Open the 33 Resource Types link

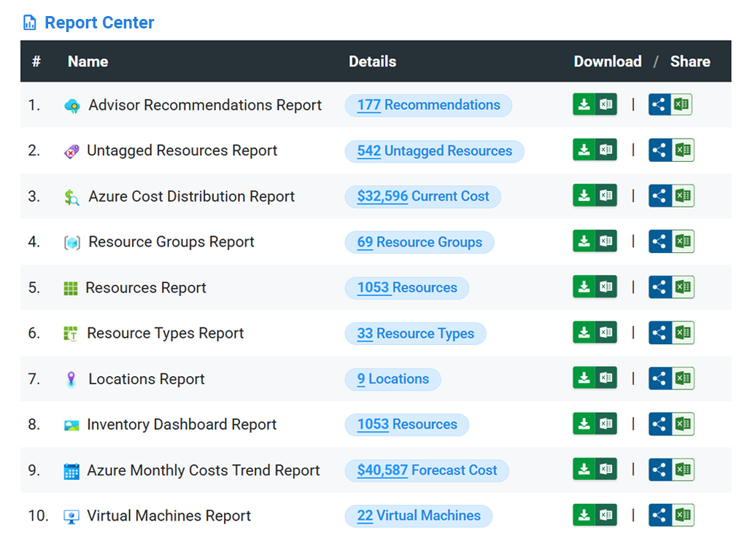point(415,333)
